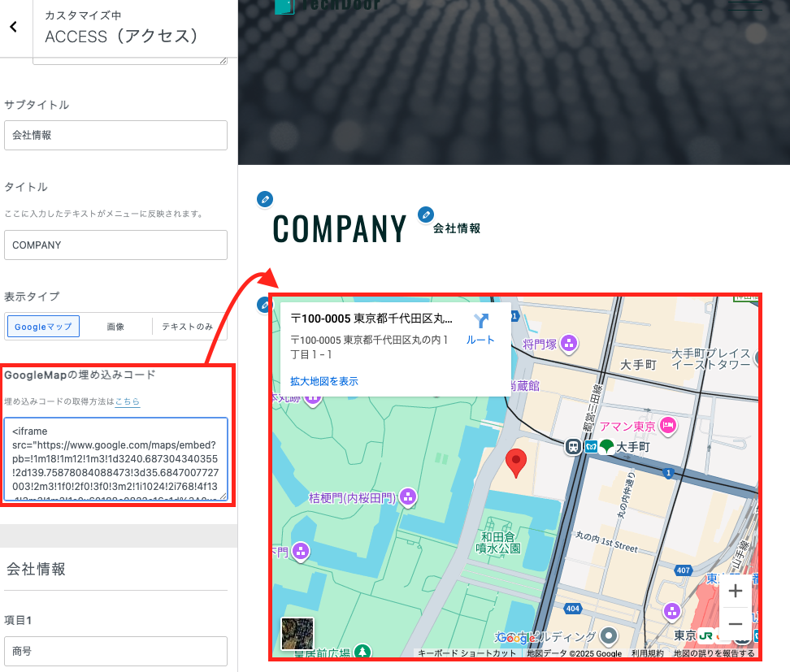
Task: Click edit pencil icon beside COMPANY title
Action: [x=264, y=199]
